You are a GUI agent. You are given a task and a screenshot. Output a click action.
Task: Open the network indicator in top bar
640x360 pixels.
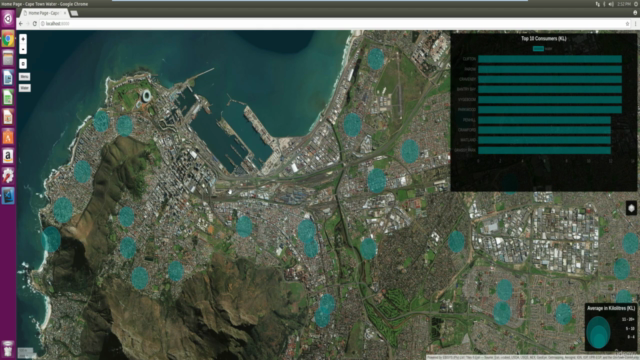pyautogui.click(x=598, y=4)
